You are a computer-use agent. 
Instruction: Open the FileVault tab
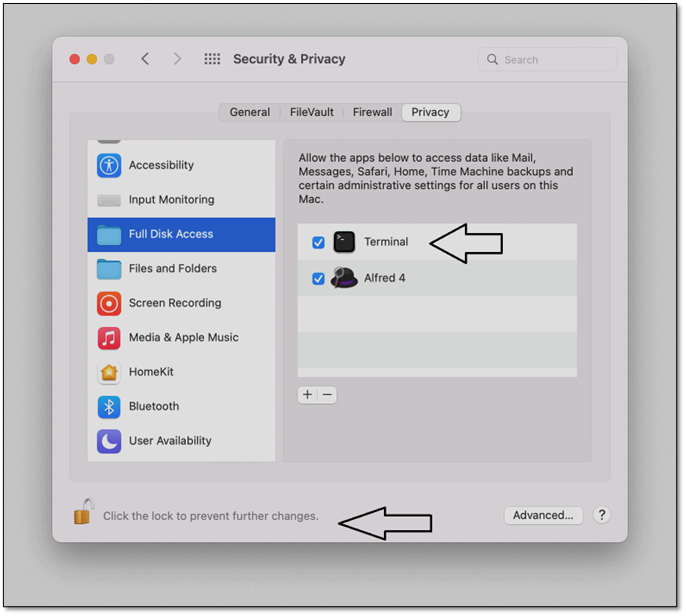pyautogui.click(x=312, y=112)
